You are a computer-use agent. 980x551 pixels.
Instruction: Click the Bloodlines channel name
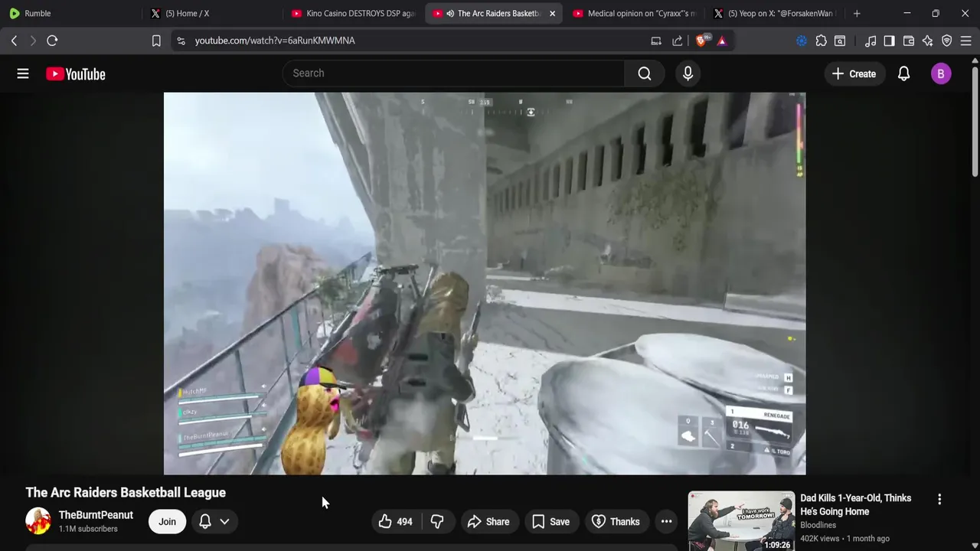tap(818, 525)
